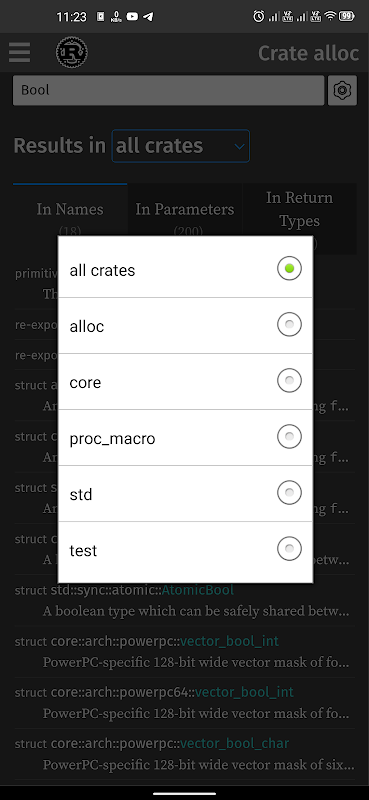Expand the "all crates" dropdown

181,146
